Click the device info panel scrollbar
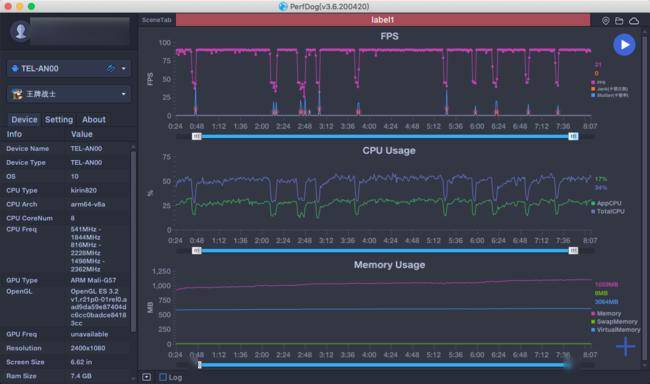Image resolution: width=650 pixels, height=384 pixels. tap(133, 241)
